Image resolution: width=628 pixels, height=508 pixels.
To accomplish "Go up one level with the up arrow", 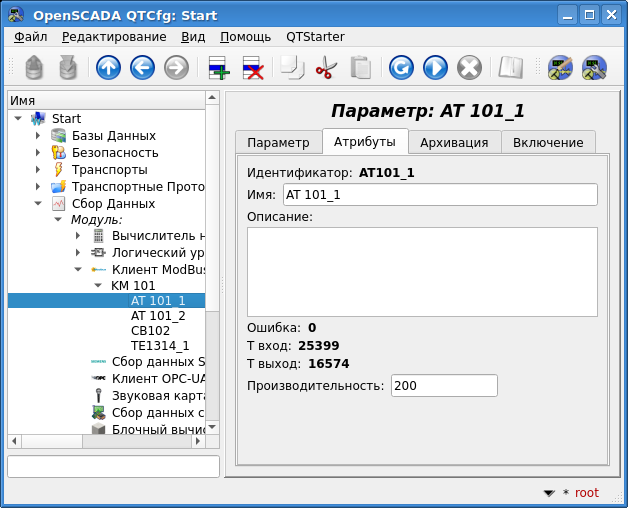I will pyautogui.click(x=108, y=68).
